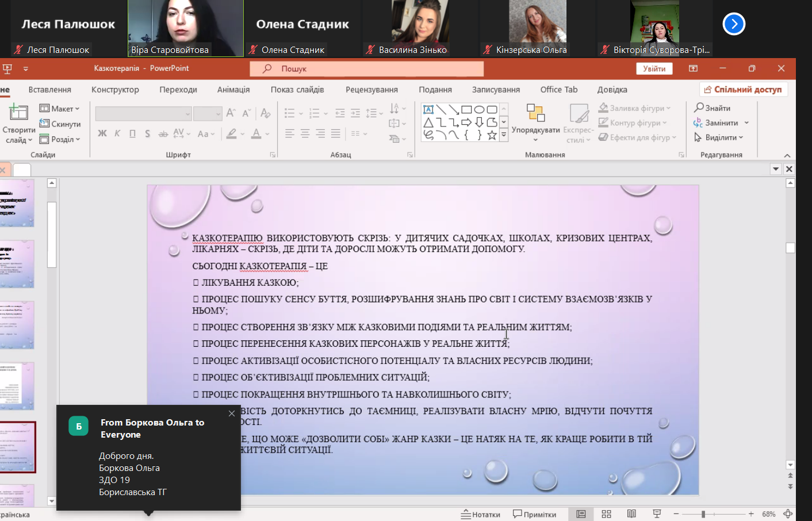Click the Share (Спільний доступ) button
The height and width of the screenshot is (521, 812).
pos(743,90)
